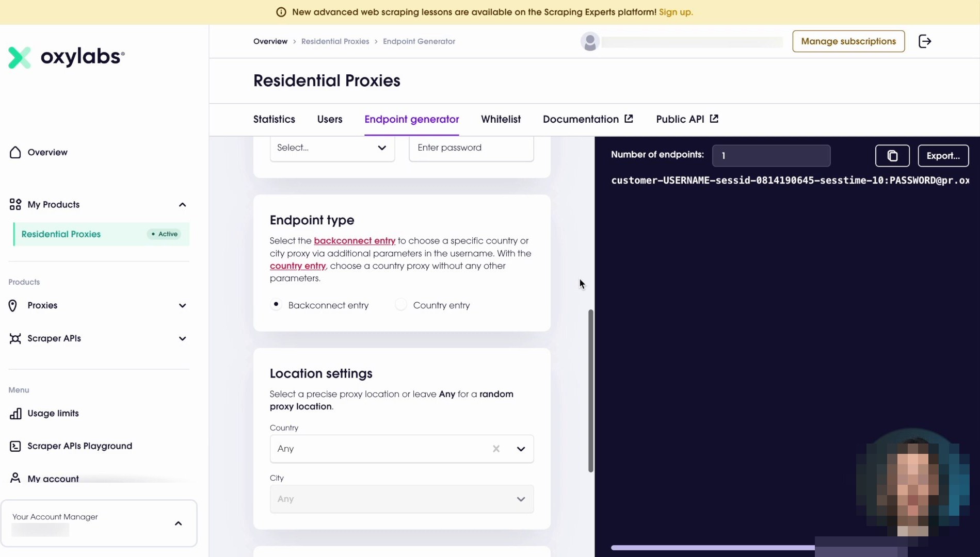This screenshot has height=557, width=980.
Task: Open the Country dropdown
Action: (x=401, y=449)
